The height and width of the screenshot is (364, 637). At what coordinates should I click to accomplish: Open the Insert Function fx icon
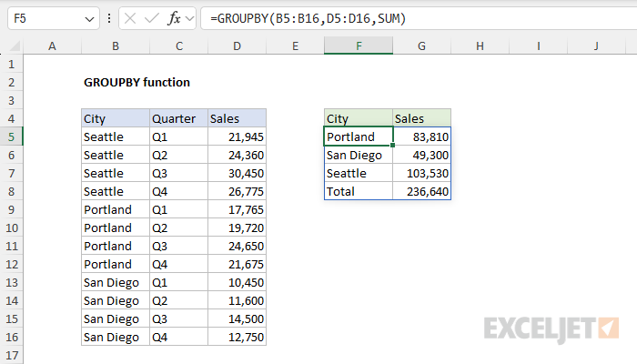tap(174, 18)
